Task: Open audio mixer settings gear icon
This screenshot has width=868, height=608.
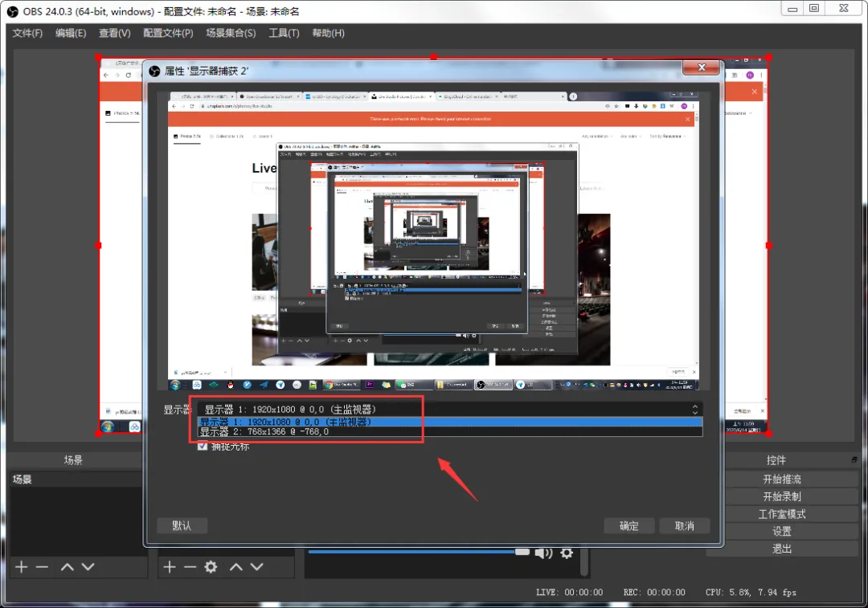Action: tap(567, 553)
